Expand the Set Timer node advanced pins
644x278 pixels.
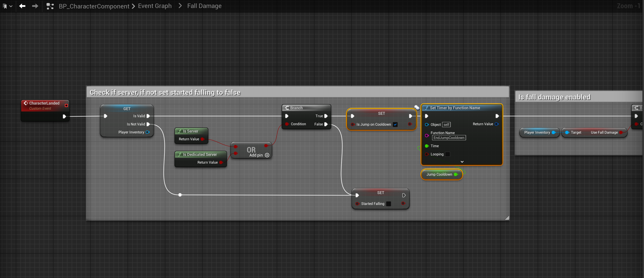point(462,162)
